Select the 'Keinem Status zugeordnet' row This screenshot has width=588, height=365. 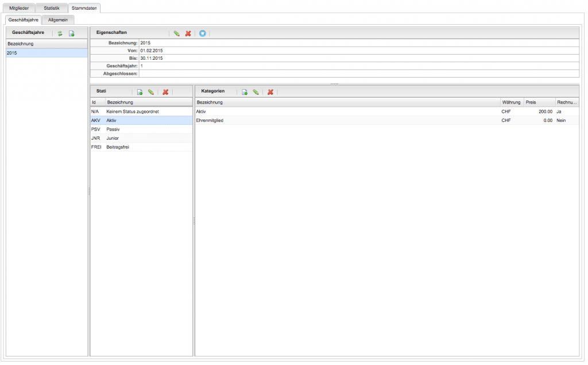(141, 112)
